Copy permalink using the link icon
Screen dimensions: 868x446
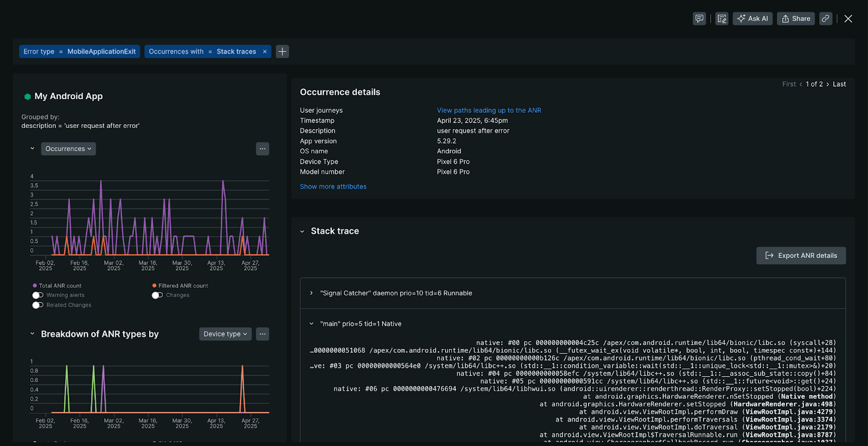(826, 18)
